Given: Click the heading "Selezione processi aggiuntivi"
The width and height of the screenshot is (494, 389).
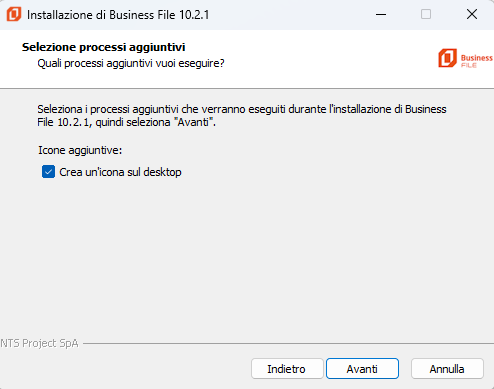Looking at the screenshot, I should click(103, 47).
